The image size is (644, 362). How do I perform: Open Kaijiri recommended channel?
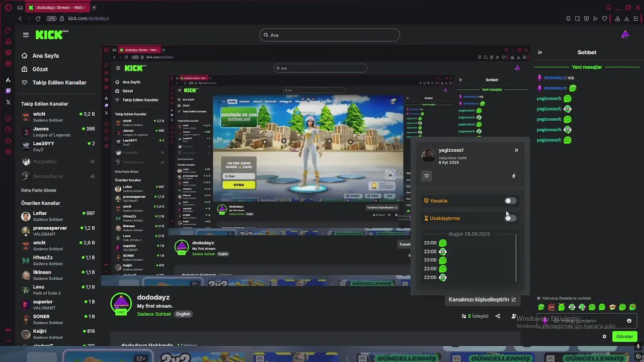tap(58, 334)
